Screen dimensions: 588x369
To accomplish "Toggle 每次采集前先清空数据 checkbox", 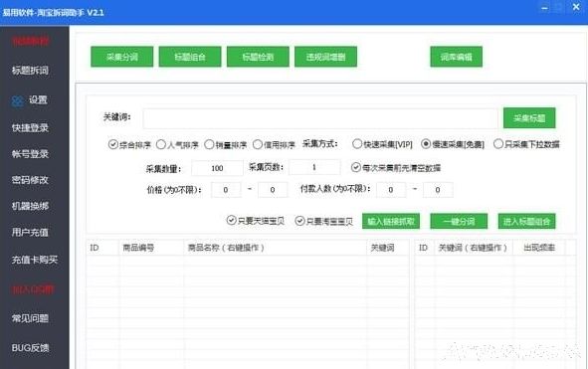I will (396, 168).
